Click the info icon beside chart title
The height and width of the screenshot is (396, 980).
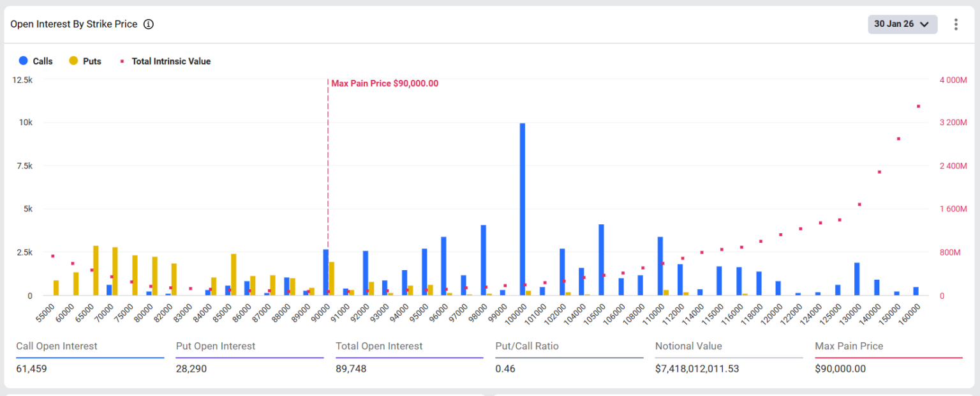click(x=149, y=24)
